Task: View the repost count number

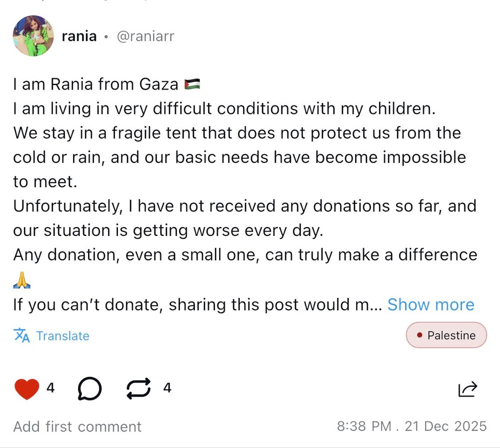Action: coord(167,387)
